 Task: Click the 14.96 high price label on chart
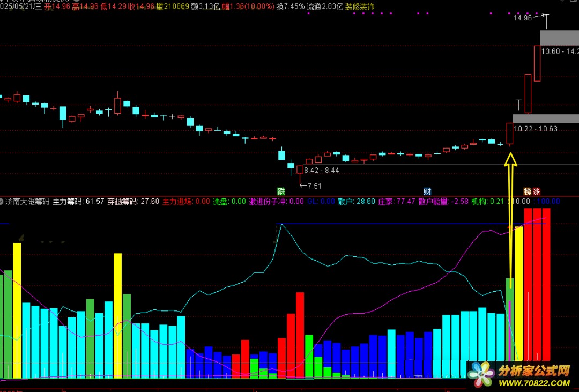(x=522, y=17)
